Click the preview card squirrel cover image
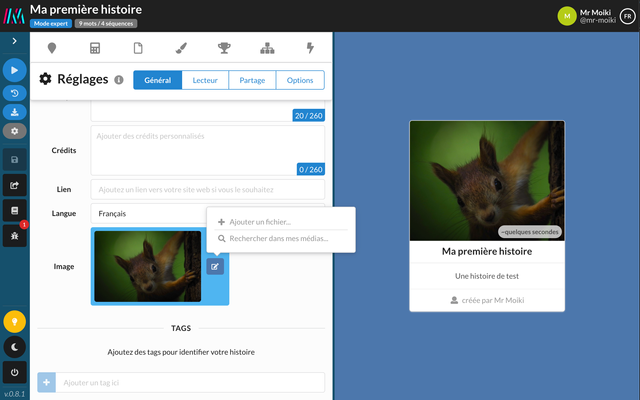Viewport: 640px width, 400px height. coord(487,181)
